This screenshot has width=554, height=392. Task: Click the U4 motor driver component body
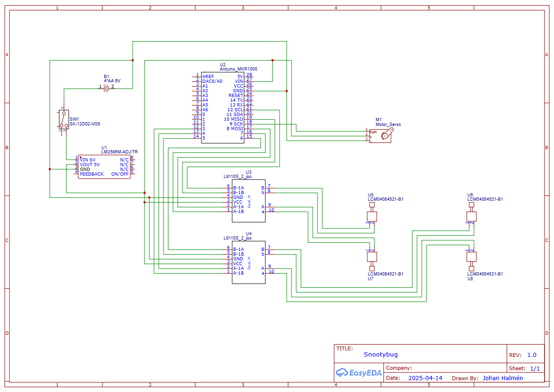coord(249,262)
